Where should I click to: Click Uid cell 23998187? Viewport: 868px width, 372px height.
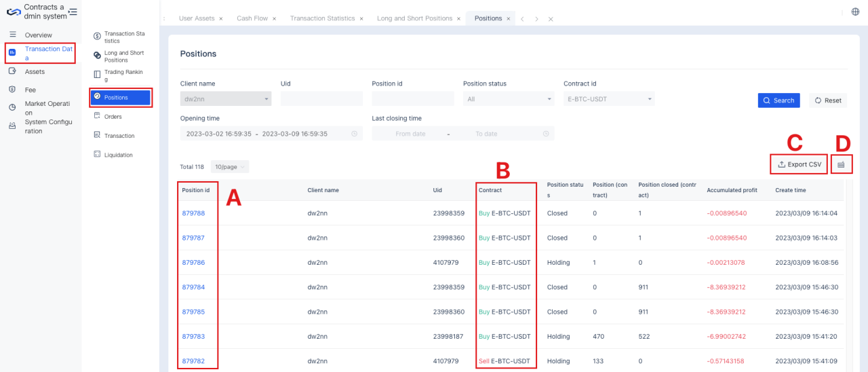449,336
